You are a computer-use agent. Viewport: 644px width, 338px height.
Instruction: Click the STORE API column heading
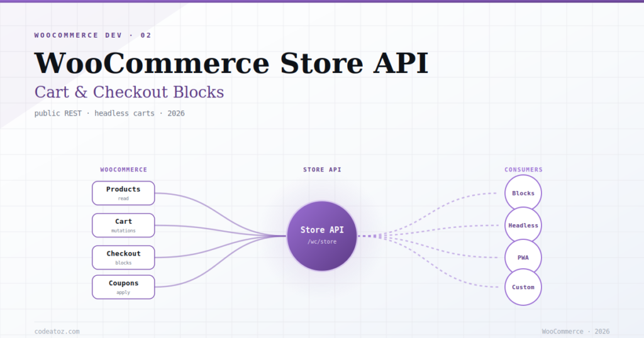322,170
